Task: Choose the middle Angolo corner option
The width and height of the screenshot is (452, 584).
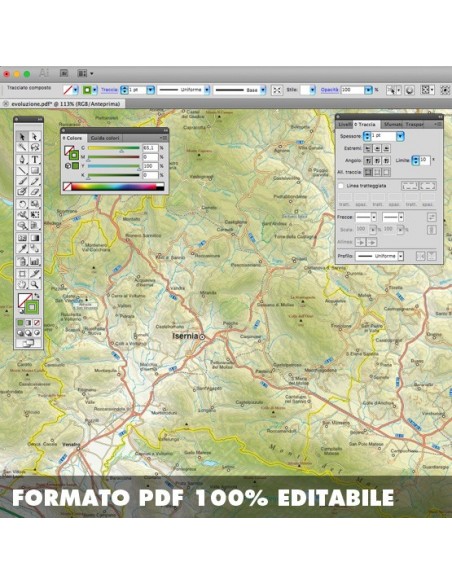Action: 377,161
